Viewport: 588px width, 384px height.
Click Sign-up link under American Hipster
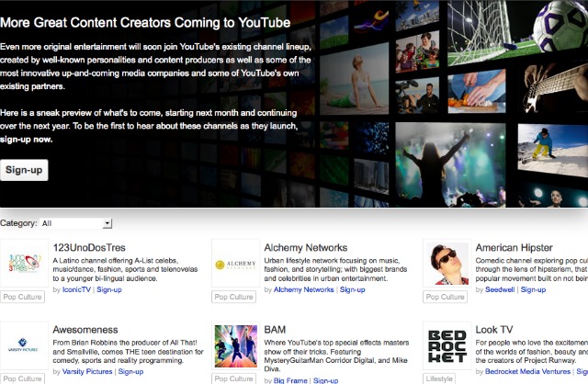533,289
